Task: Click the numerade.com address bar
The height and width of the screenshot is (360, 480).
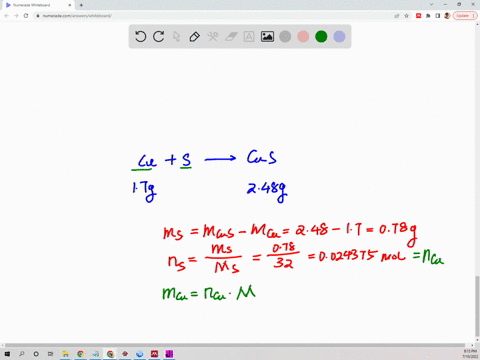Action: 213,16
